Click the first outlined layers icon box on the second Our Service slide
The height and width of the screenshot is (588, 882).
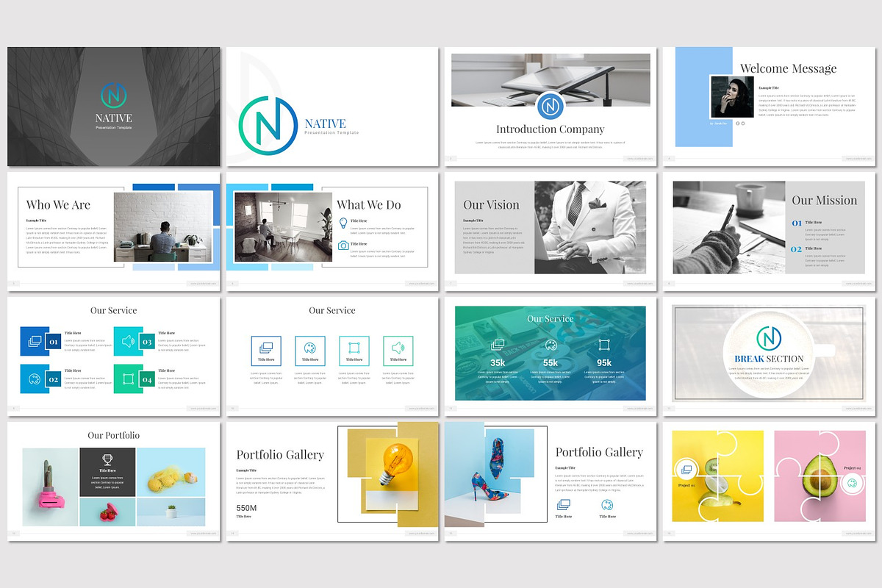[x=266, y=351]
